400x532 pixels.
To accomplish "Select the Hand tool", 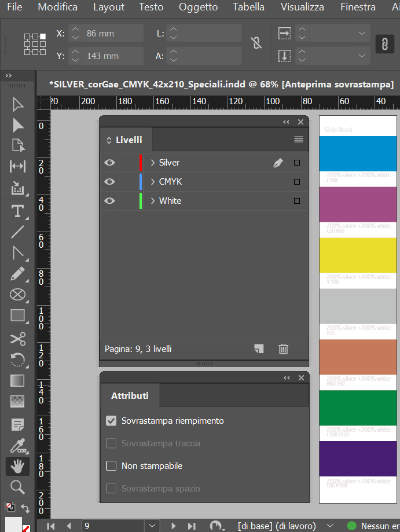I will point(17,466).
